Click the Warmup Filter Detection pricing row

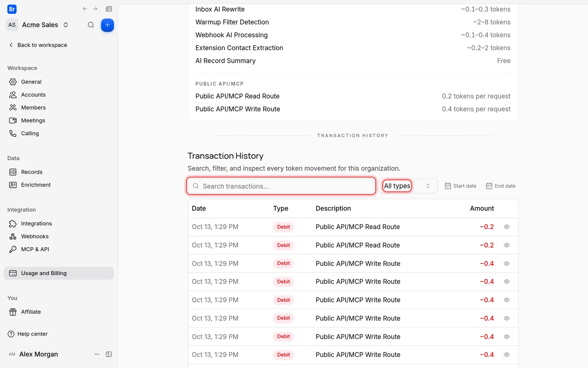tap(353, 22)
